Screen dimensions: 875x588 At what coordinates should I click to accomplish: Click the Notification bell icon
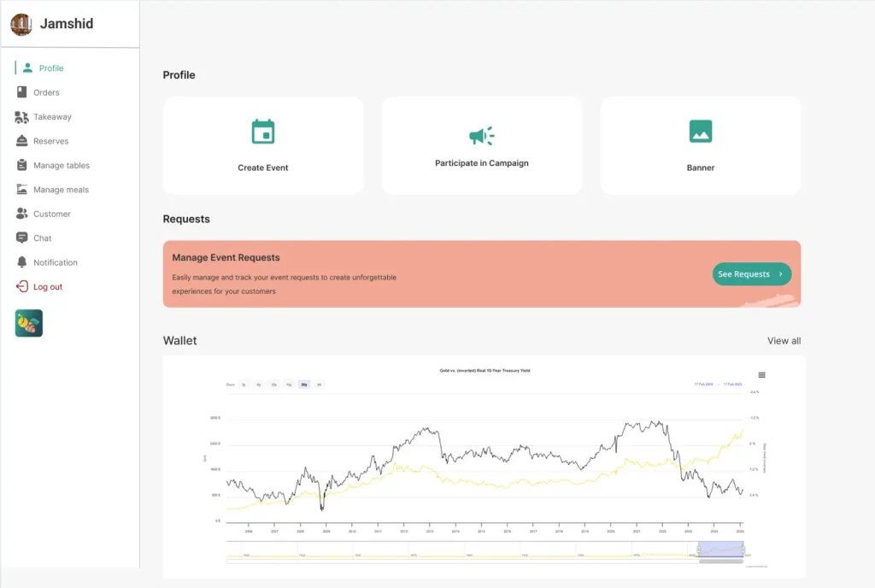coord(21,262)
